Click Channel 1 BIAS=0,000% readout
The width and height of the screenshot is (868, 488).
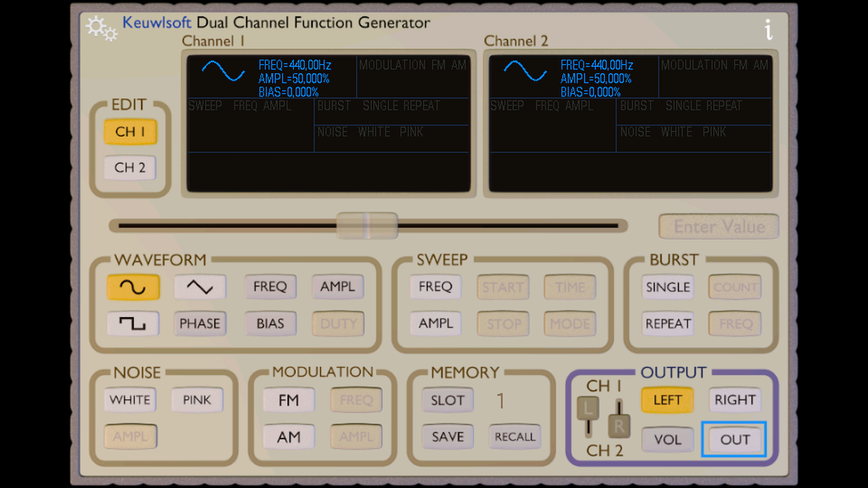pos(288,92)
